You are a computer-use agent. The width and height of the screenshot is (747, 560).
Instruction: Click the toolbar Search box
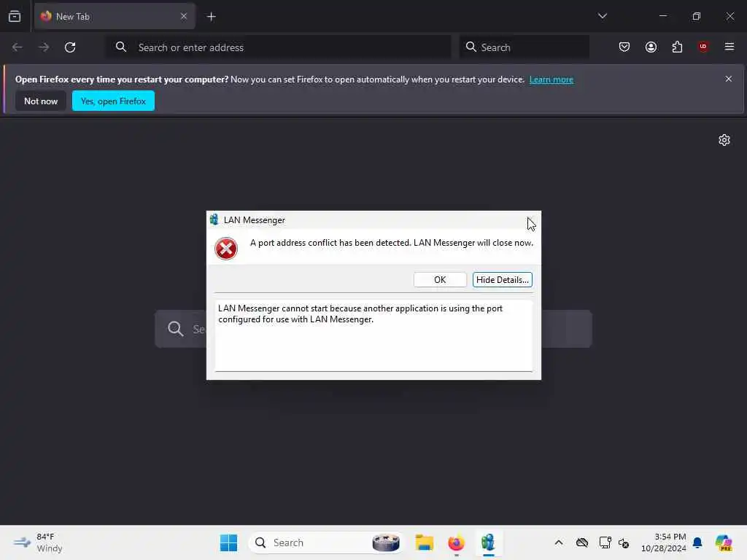pyautogui.click(x=524, y=47)
